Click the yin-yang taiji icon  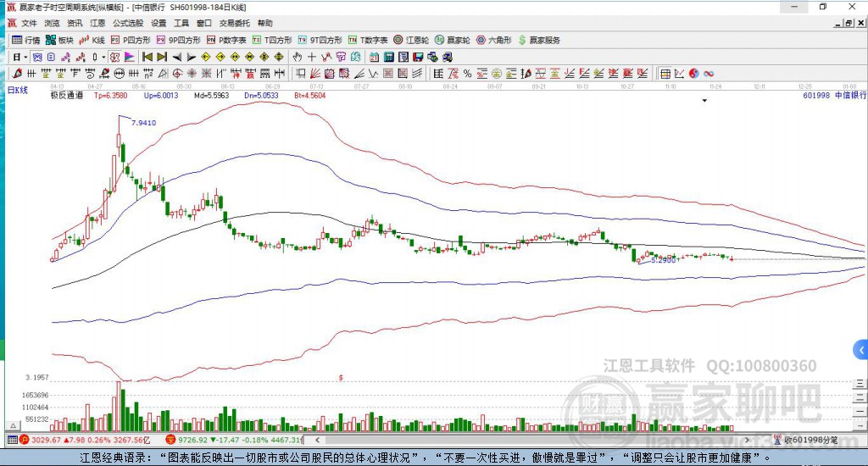click(694, 74)
